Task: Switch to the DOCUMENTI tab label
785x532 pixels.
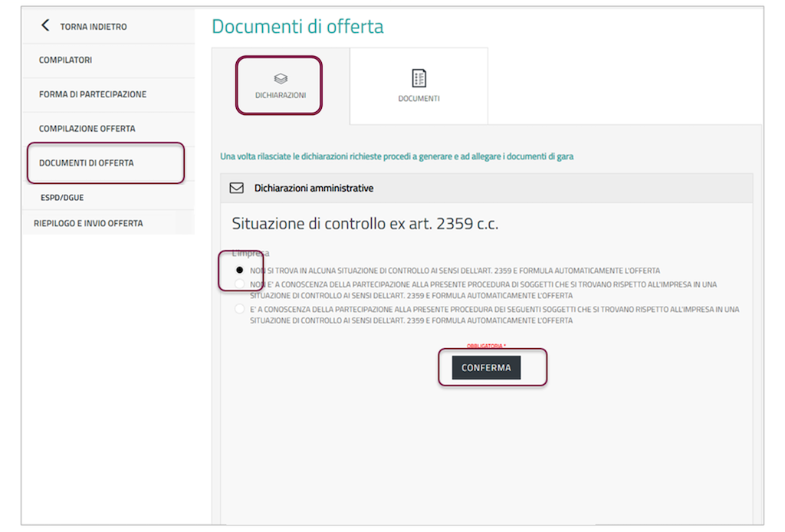Action: 419,99
